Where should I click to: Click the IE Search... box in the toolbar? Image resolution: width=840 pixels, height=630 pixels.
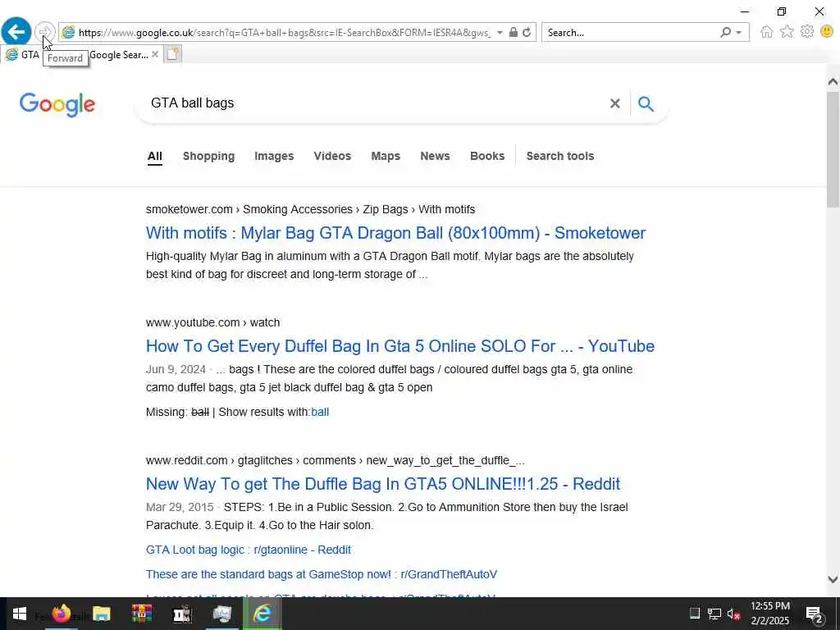point(629,32)
